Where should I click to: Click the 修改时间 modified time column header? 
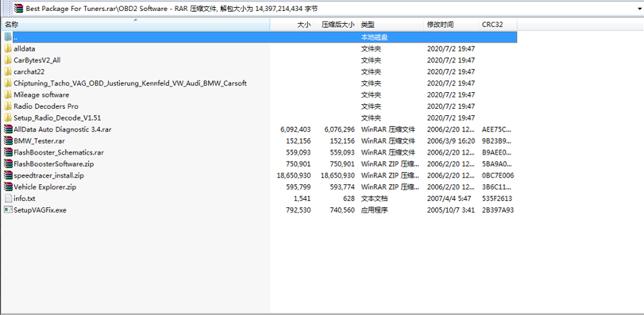[440, 24]
